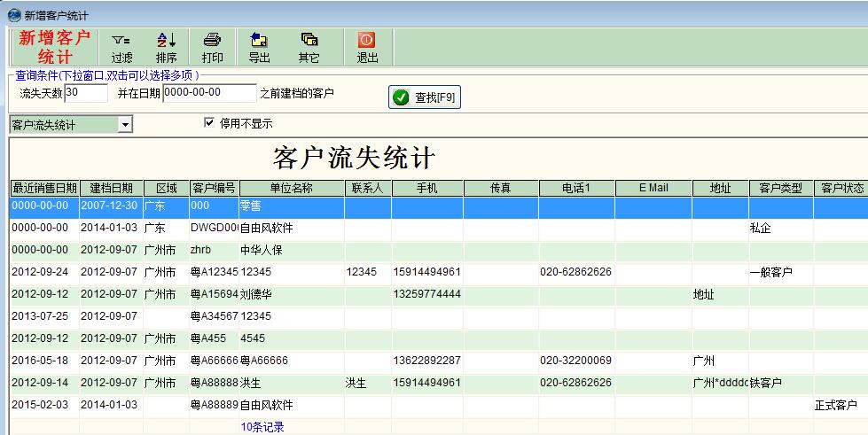Click the Filter (过滤) toolbar icon
Image resolution: width=868 pixels, height=435 pixels.
click(x=121, y=47)
